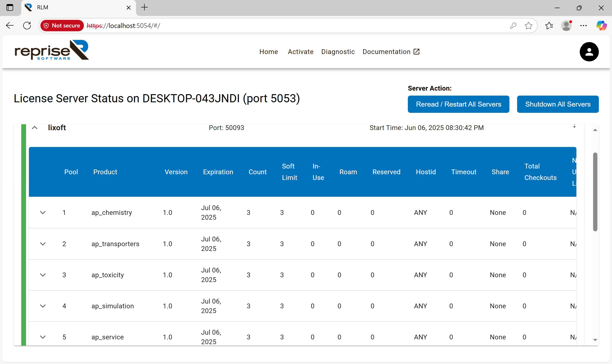This screenshot has width=612, height=364.
Task: Open browser settings and more menu
Action: (x=583, y=26)
